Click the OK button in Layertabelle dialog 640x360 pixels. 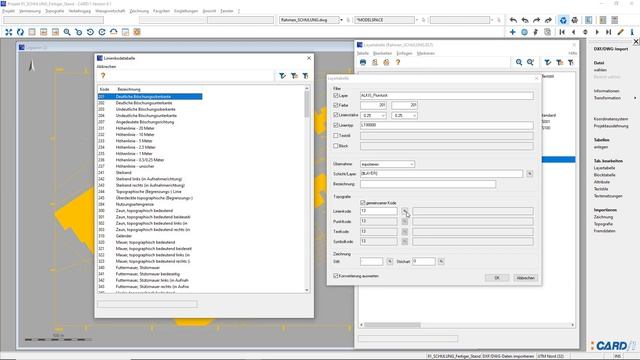click(x=497, y=278)
